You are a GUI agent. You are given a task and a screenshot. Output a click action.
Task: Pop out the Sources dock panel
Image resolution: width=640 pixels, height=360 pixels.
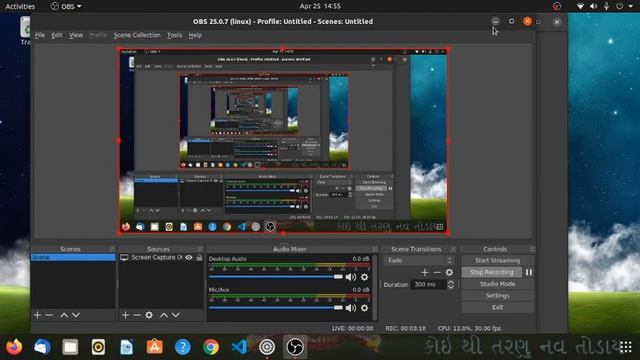[200, 249]
